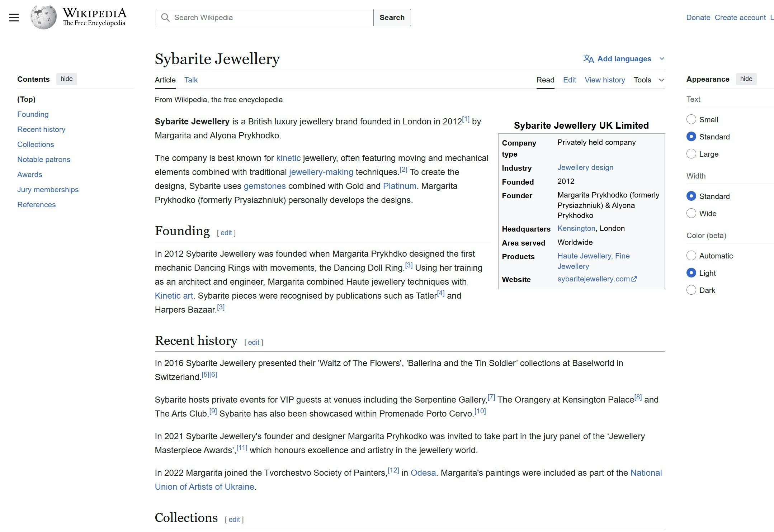Select Small text size radio
The width and height of the screenshot is (774, 532).
(x=691, y=119)
